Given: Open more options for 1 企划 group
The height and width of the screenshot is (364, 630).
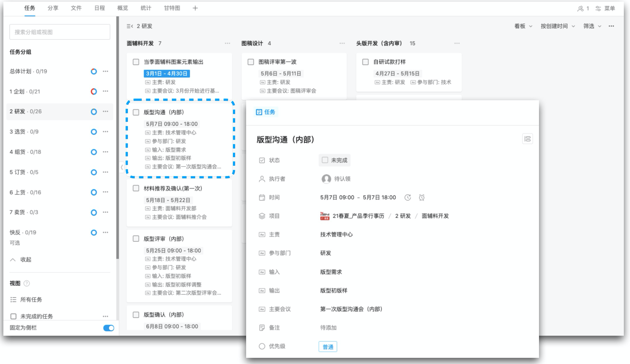Looking at the screenshot, I should (x=105, y=91).
